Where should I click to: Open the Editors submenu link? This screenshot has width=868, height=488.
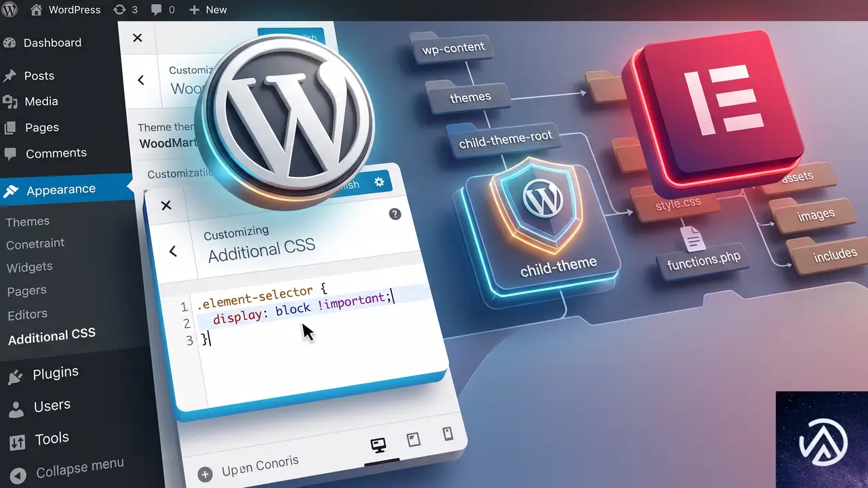pyautogui.click(x=27, y=314)
